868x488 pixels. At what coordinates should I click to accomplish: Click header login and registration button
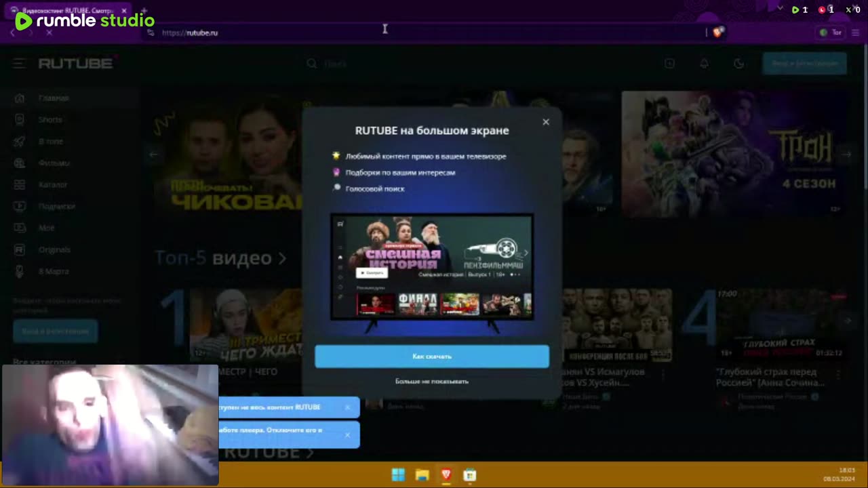(804, 63)
